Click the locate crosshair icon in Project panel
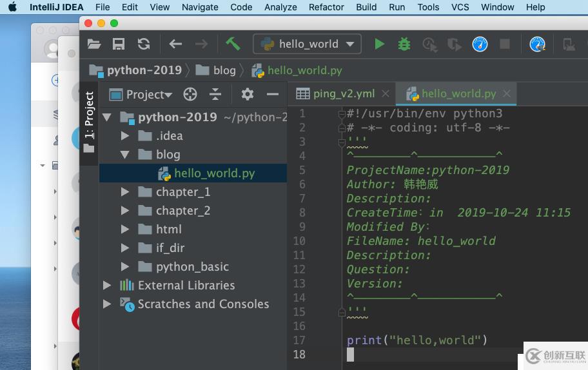588x370 pixels. point(190,94)
